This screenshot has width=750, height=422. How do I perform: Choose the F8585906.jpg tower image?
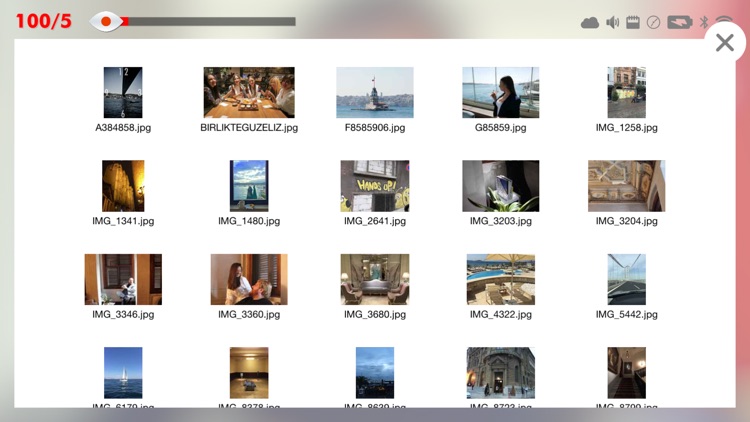375,93
